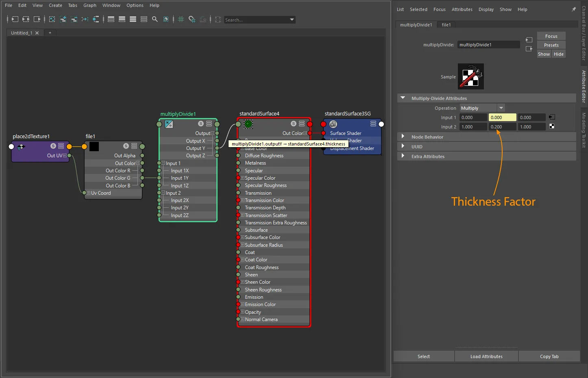Expand the Node Behavior section
The width and height of the screenshot is (588, 378).
click(x=403, y=137)
